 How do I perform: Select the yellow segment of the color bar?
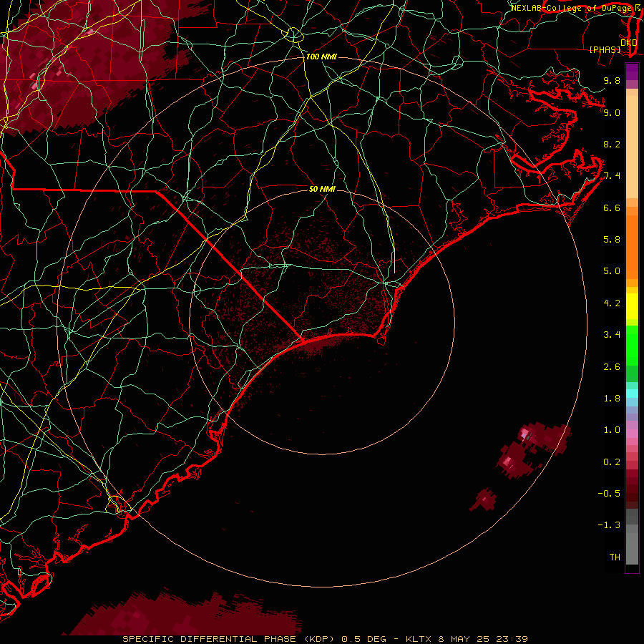pyautogui.click(x=632, y=306)
